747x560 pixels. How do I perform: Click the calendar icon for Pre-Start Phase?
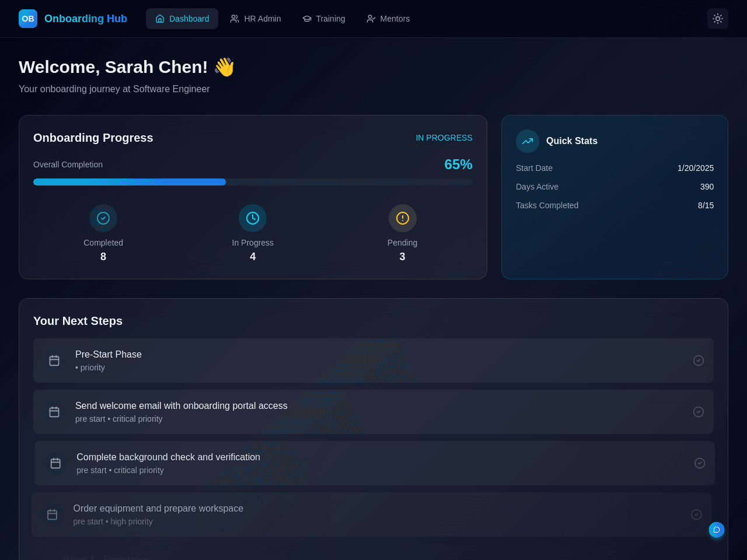point(54,360)
